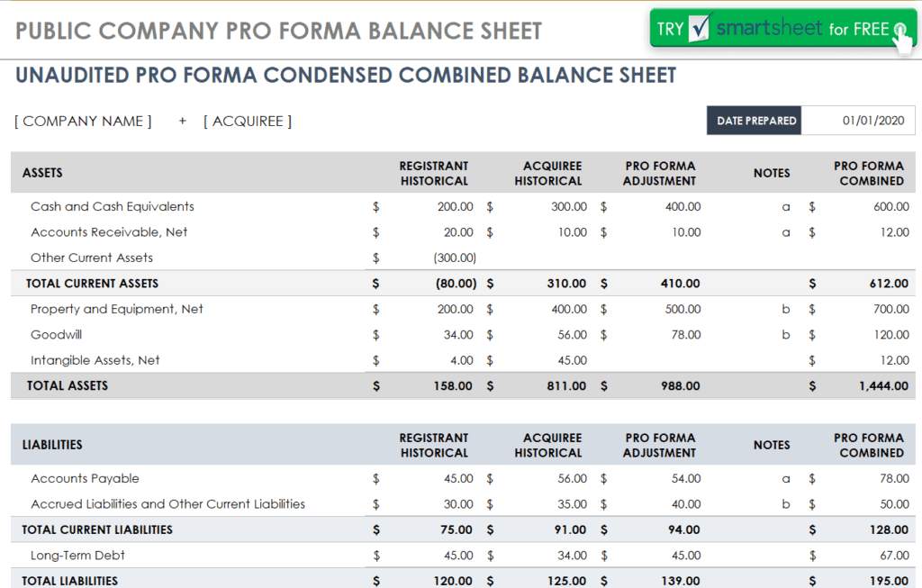Screen dimensions: 922x588
Task: Select Accounts Payable acquiree value 56.00
Action: click(x=572, y=479)
